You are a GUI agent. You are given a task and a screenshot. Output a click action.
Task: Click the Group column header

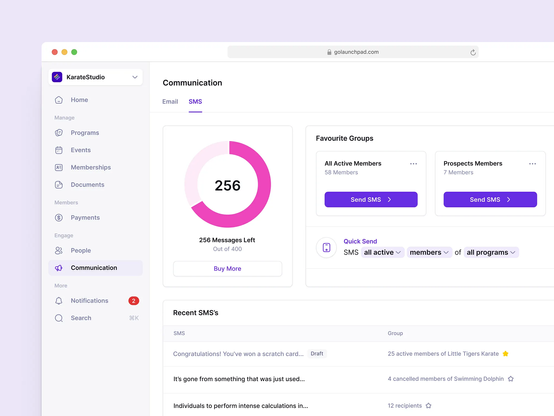pyautogui.click(x=395, y=333)
